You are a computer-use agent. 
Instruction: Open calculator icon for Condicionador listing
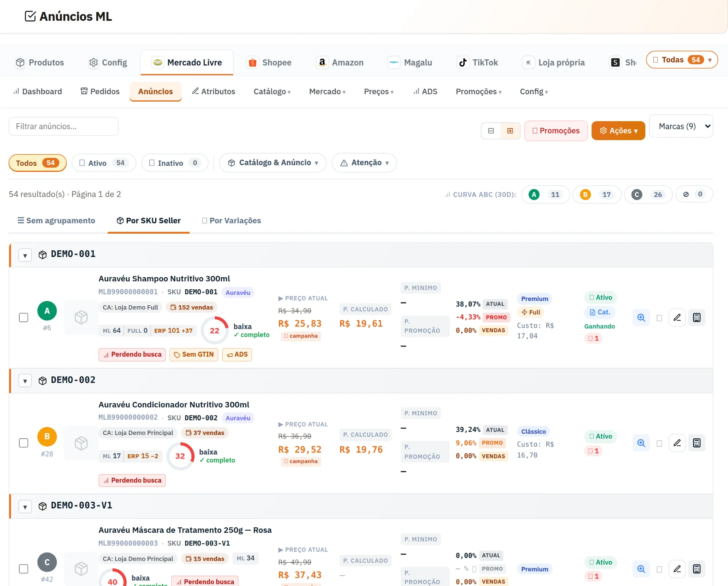click(697, 443)
